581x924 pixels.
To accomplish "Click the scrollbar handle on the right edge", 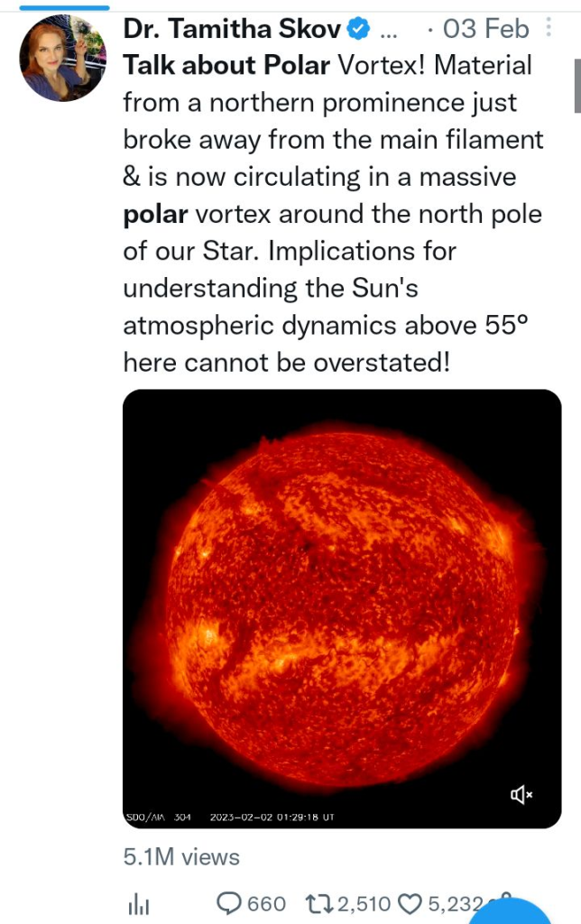I will [x=577, y=86].
